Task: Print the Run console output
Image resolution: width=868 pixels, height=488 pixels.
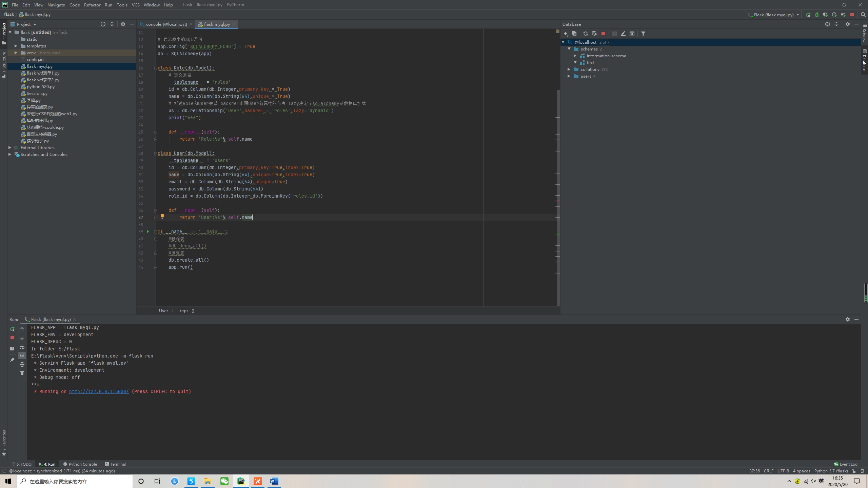Action: (x=22, y=364)
